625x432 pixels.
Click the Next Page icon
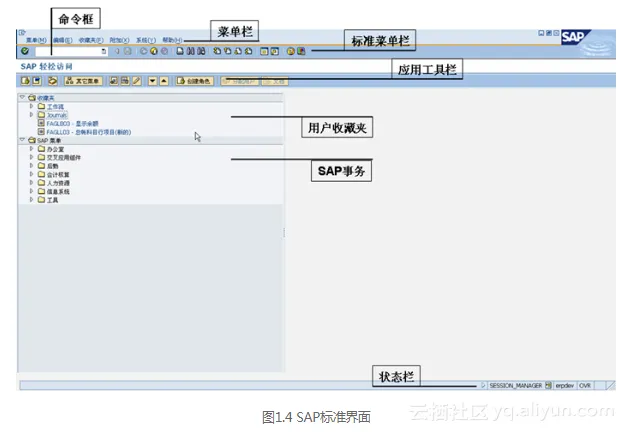[238, 51]
